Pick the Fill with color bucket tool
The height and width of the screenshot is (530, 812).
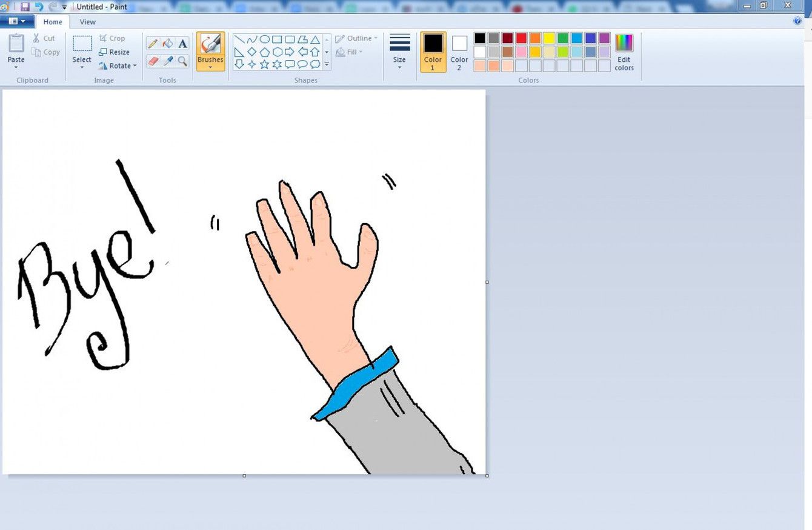click(x=168, y=44)
